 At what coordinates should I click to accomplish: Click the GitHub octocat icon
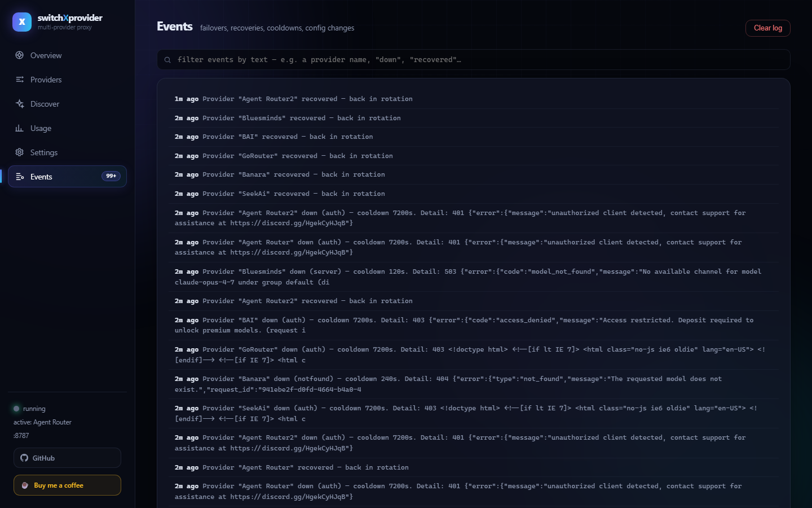pyautogui.click(x=24, y=458)
